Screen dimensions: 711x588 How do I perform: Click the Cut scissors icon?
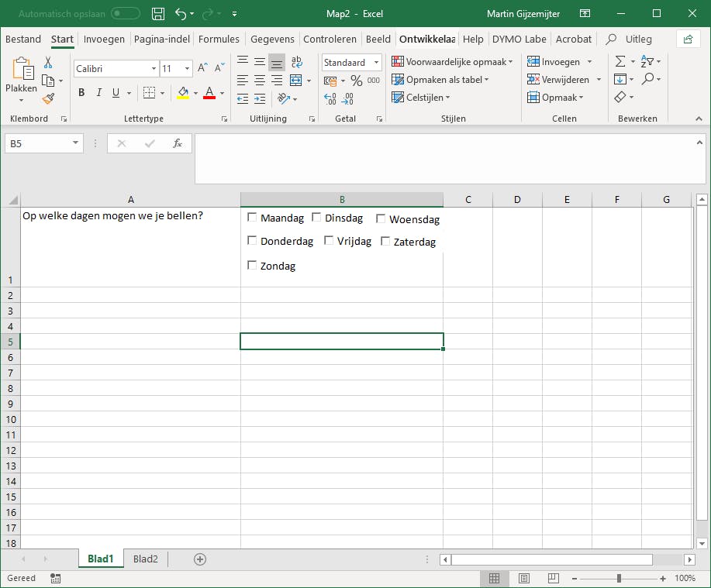[x=48, y=63]
